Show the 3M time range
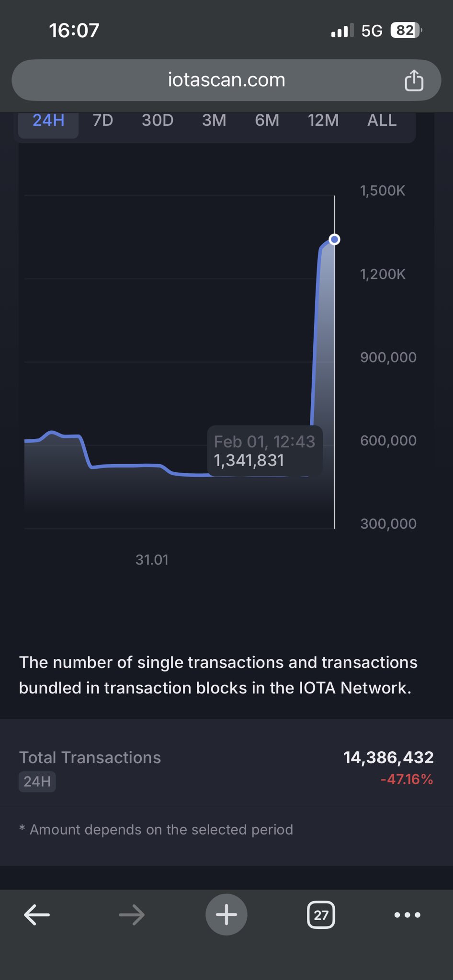 point(214,121)
